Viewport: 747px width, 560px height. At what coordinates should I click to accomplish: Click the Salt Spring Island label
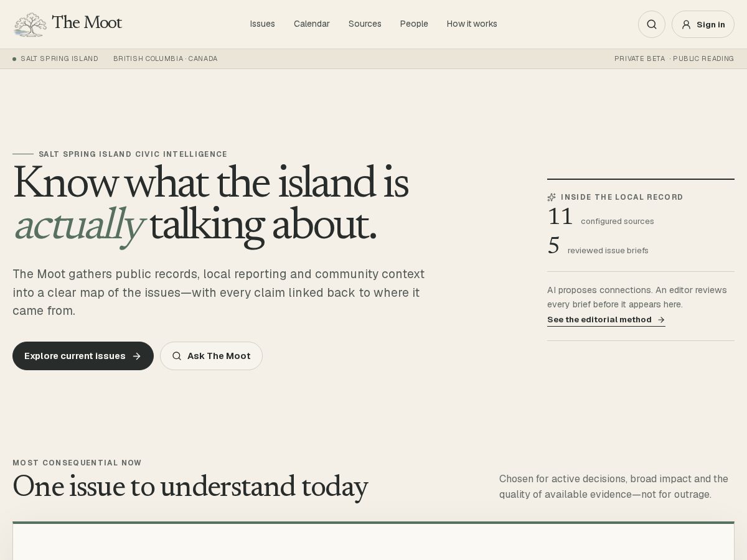59,59
